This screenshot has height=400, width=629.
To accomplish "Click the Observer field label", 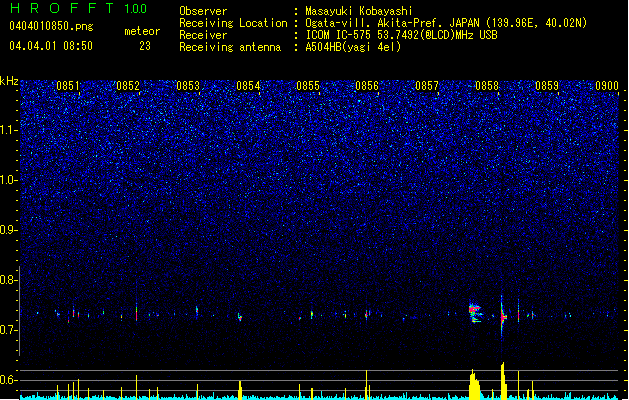I will coord(203,11).
